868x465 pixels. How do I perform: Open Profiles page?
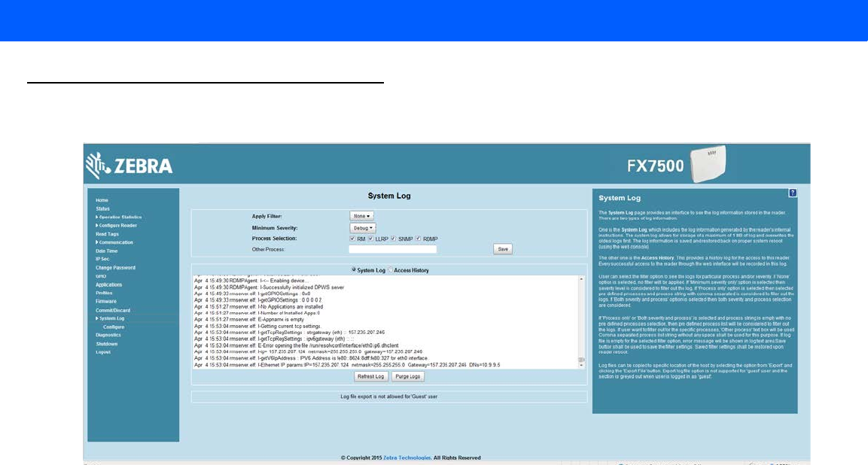click(x=104, y=293)
